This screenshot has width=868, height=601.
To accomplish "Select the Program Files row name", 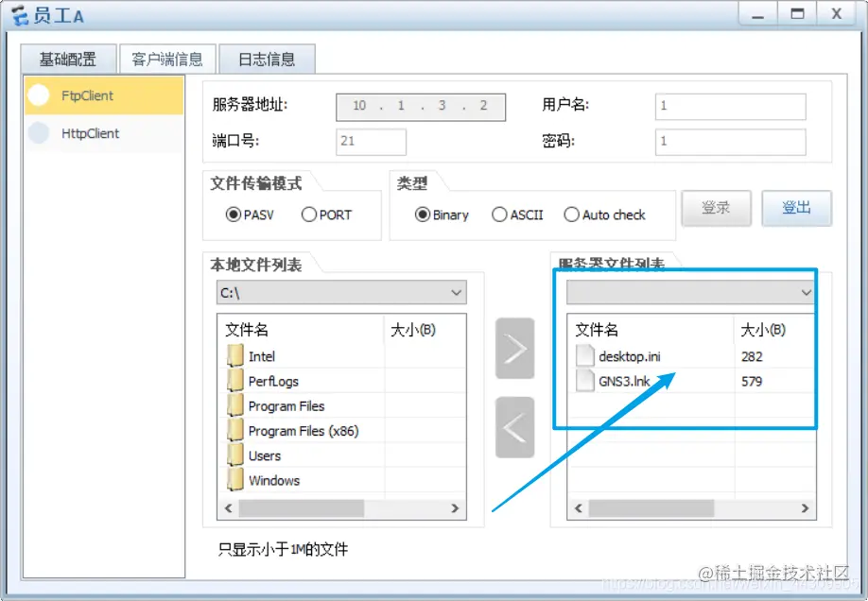I will 286,406.
